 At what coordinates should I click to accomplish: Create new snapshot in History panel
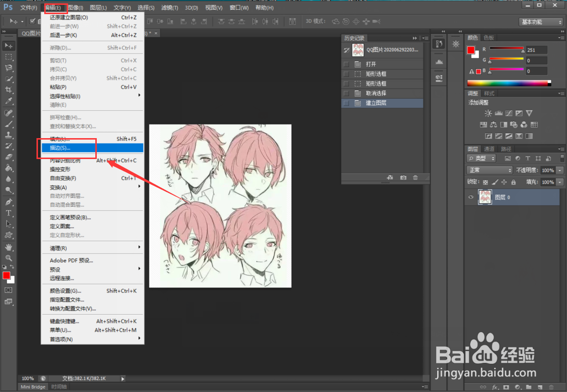pyautogui.click(x=403, y=178)
